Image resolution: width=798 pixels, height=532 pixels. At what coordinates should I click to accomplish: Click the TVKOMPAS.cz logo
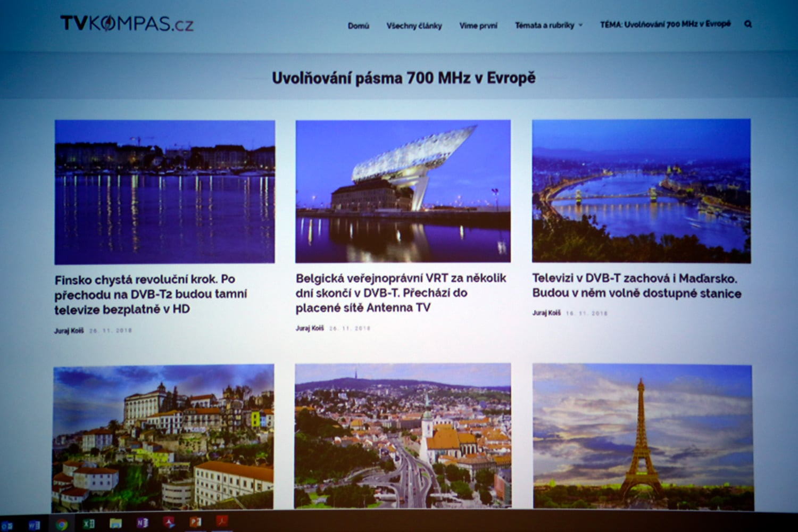(128, 23)
